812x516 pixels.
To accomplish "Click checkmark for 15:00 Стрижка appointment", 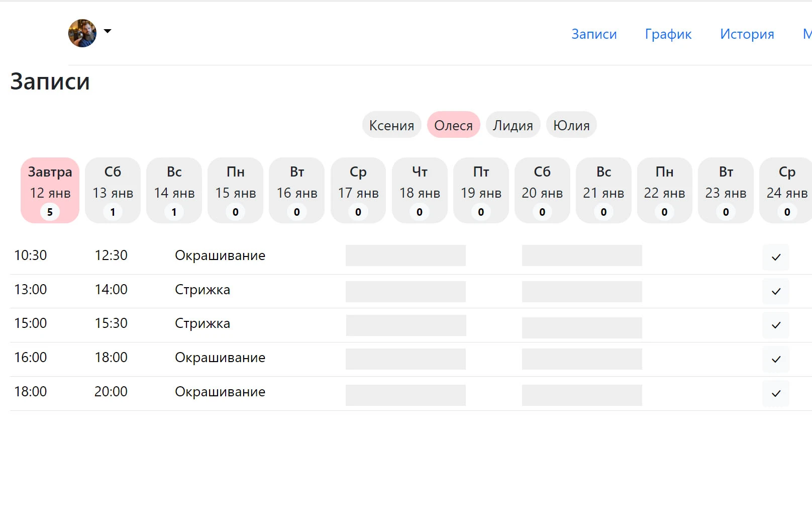I will pos(776,325).
